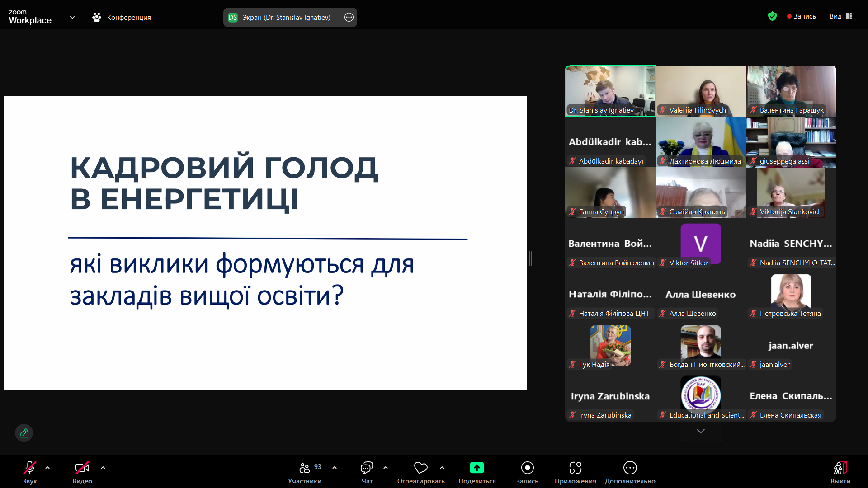Viewport: 868px width, 488px height.
Task: Expand participants options arrow next to Участники
Action: point(335,468)
